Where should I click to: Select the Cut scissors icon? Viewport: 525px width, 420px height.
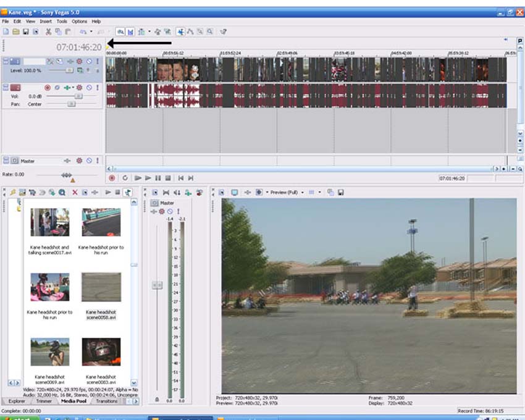tap(49, 32)
